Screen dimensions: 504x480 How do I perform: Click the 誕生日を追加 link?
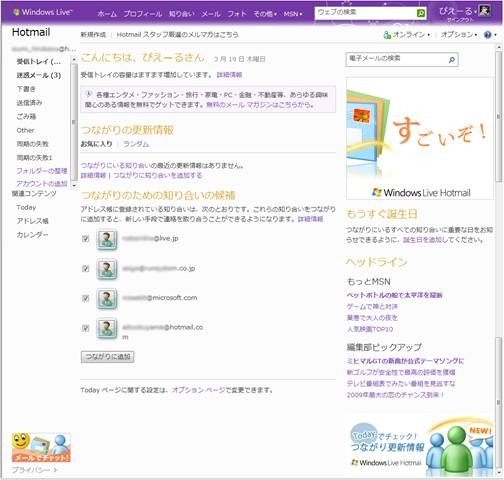(422, 240)
